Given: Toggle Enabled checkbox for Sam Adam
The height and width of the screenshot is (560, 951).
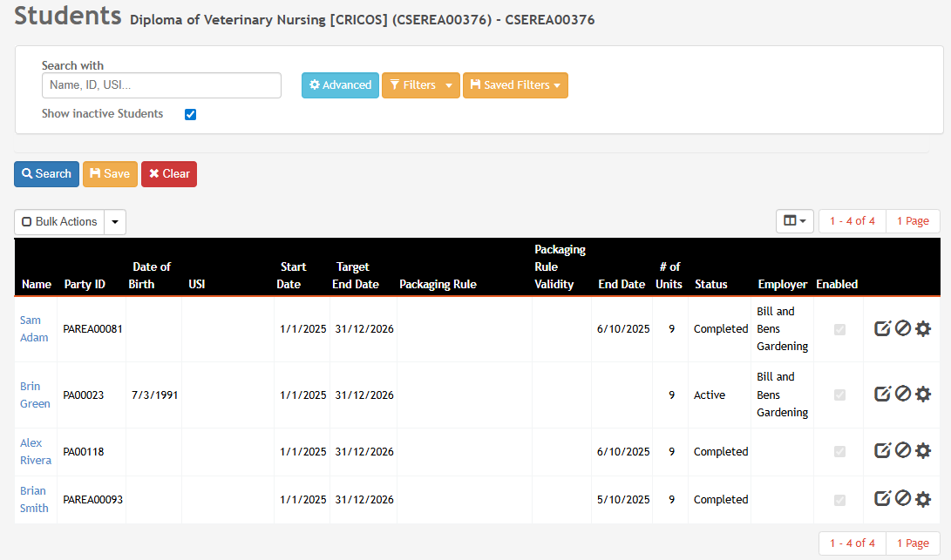Looking at the screenshot, I should click(839, 329).
